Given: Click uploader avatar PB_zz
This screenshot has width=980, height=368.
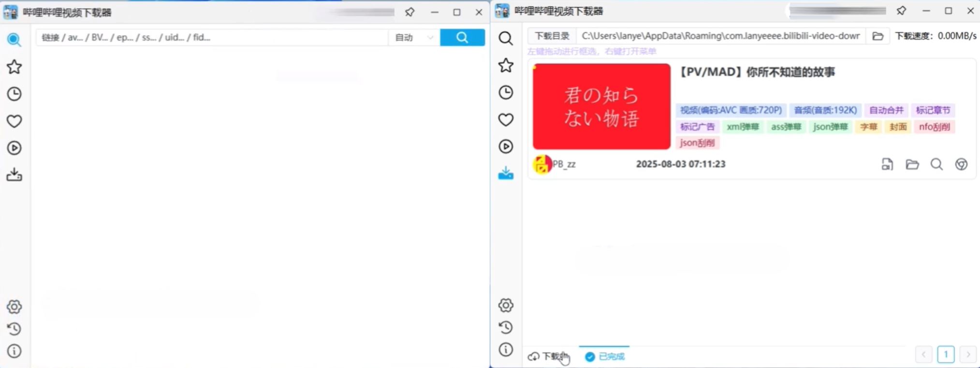Looking at the screenshot, I should (542, 164).
